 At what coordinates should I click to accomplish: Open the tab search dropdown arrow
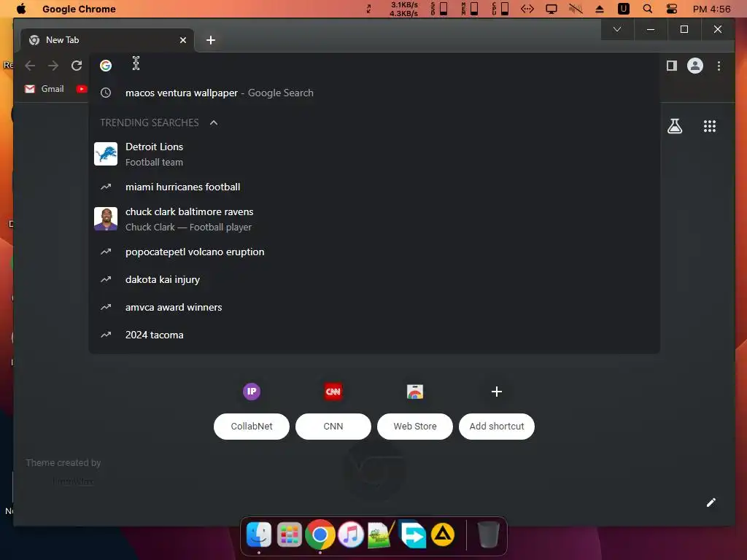point(617,29)
